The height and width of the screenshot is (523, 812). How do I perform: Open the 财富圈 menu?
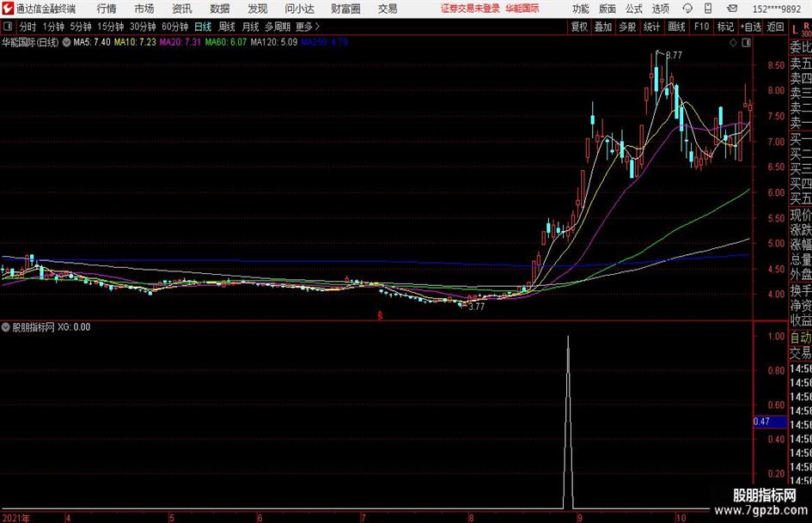coord(345,9)
